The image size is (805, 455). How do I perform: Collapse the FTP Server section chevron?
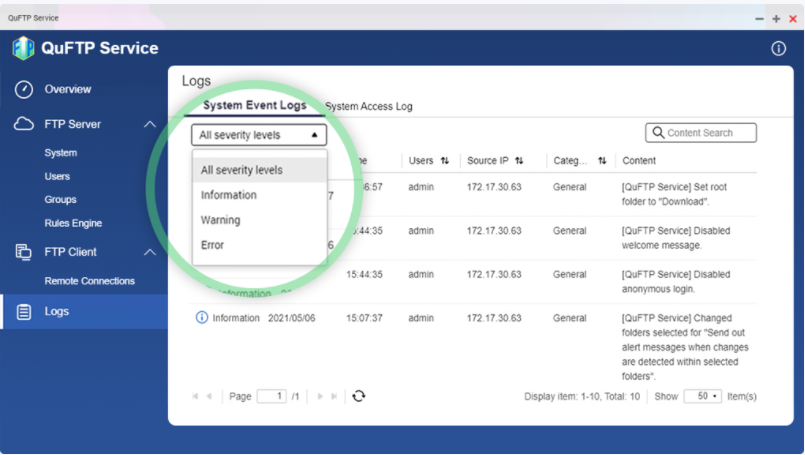[149, 124]
